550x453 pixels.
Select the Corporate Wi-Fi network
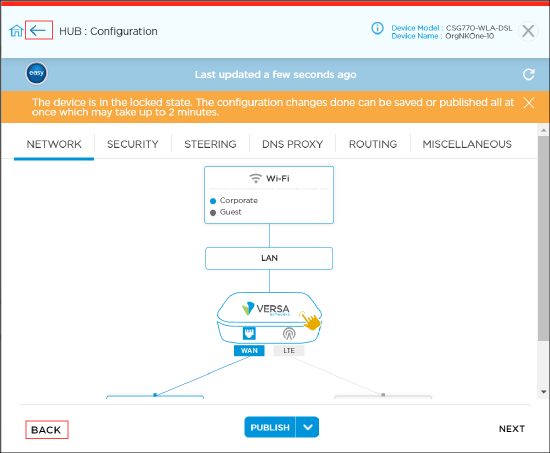pyautogui.click(x=234, y=200)
